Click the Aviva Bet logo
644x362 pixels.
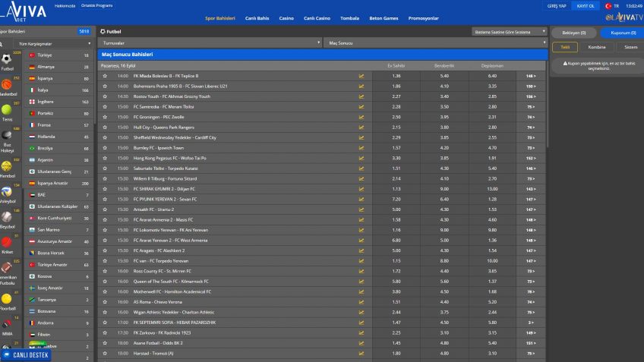pos(24,11)
